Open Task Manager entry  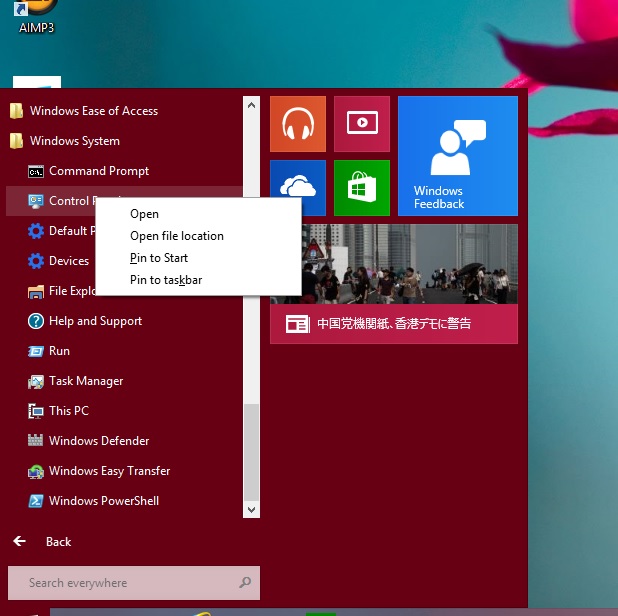(124, 381)
